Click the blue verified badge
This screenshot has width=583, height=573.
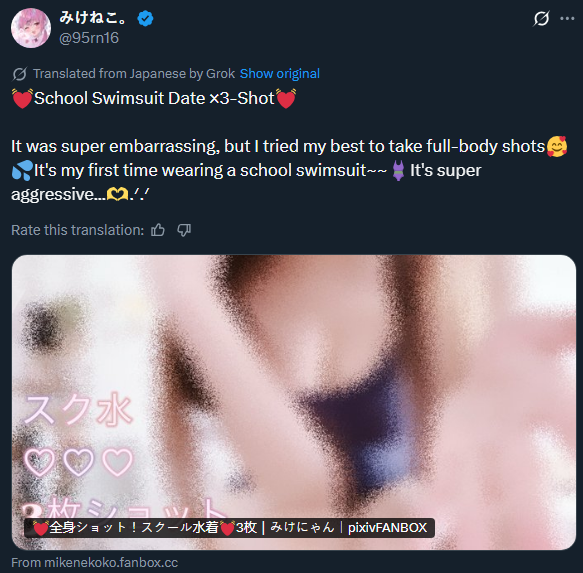(x=145, y=18)
